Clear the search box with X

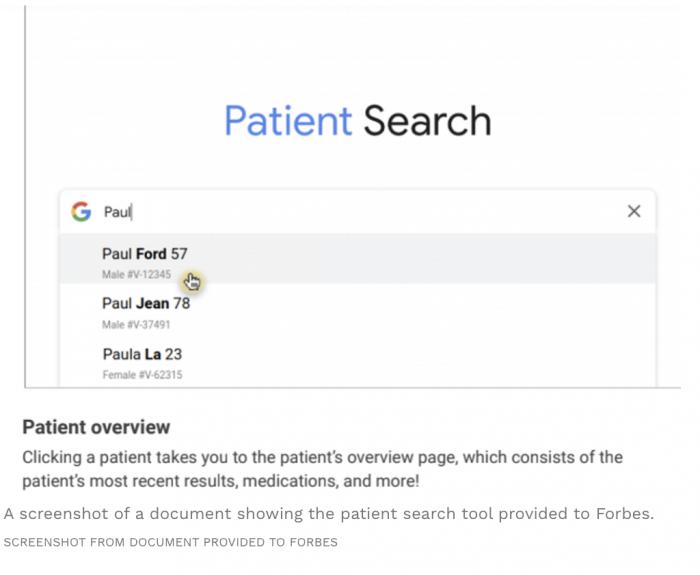coord(634,211)
